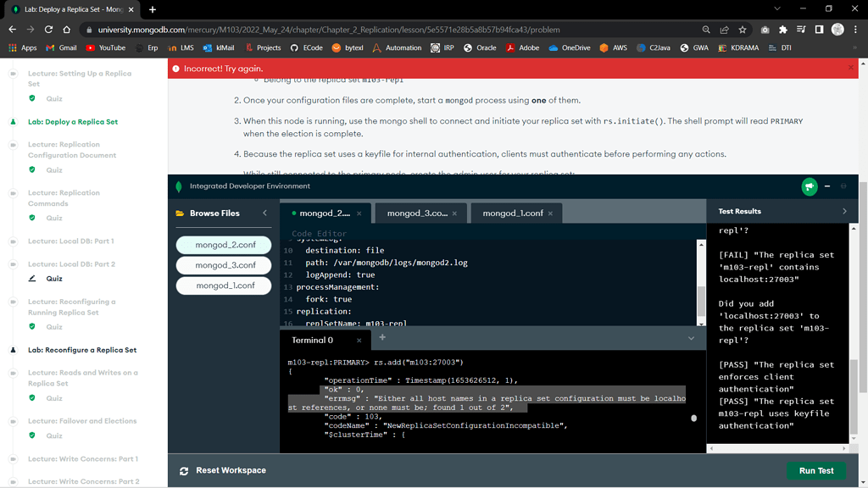868x488 pixels.
Task: Close the Terminal 0 tab
Action: [359, 341]
